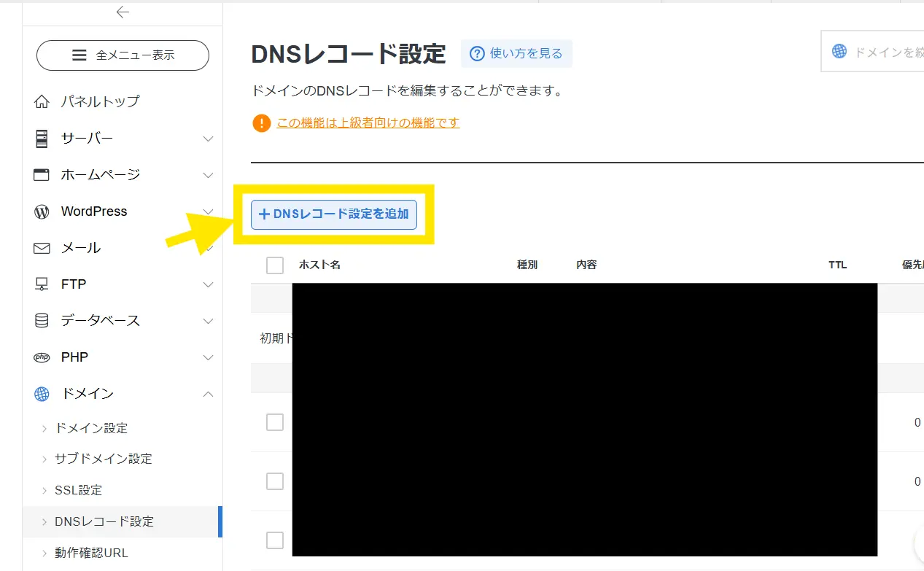The image size is (924, 571).
Task: Click the WordPress logo icon
Action: click(42, 211)
